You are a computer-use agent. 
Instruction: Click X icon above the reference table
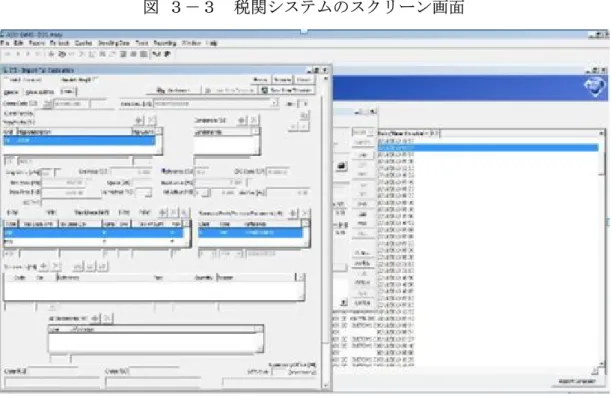coord(305,213)
